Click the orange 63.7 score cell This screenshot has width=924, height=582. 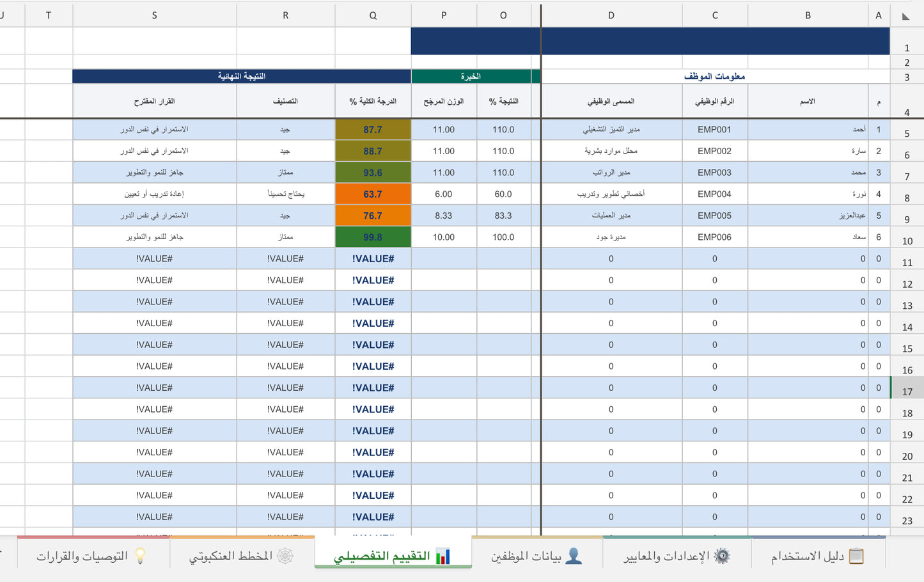click(x=373, y=194)
